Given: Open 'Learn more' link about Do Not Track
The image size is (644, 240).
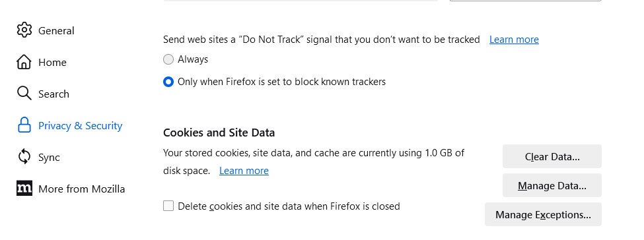Looking at the screenshot, I should pos(514,40).
